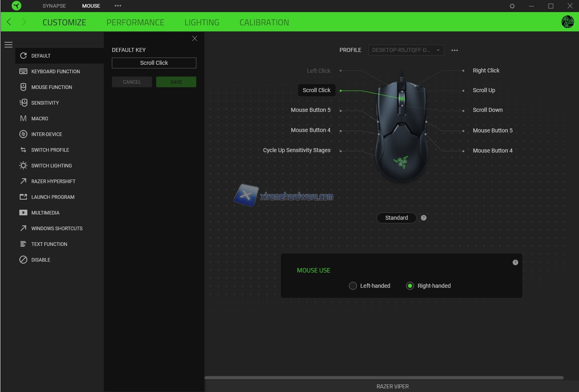This screenshot has height=392, width=579.
Task: Select the Right-handed radio button
Action: 410,286
